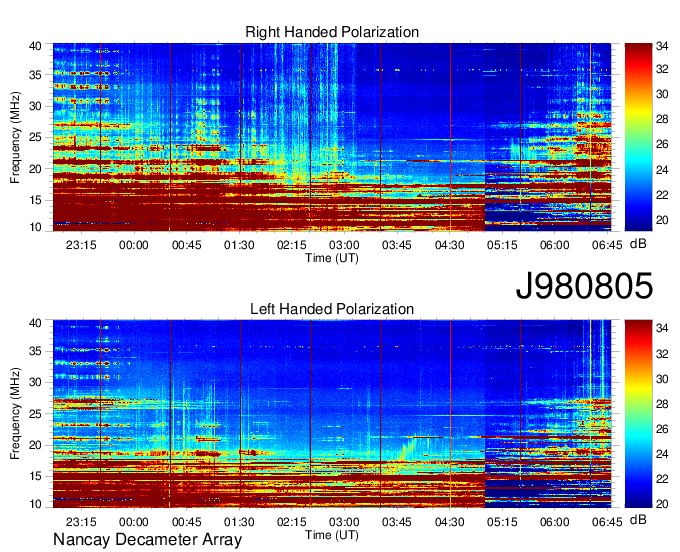The height and width of the screenshot is (552, 680).
Task: Pick time tick '03:00' under Left Handed plot
Action: point(344,522)
